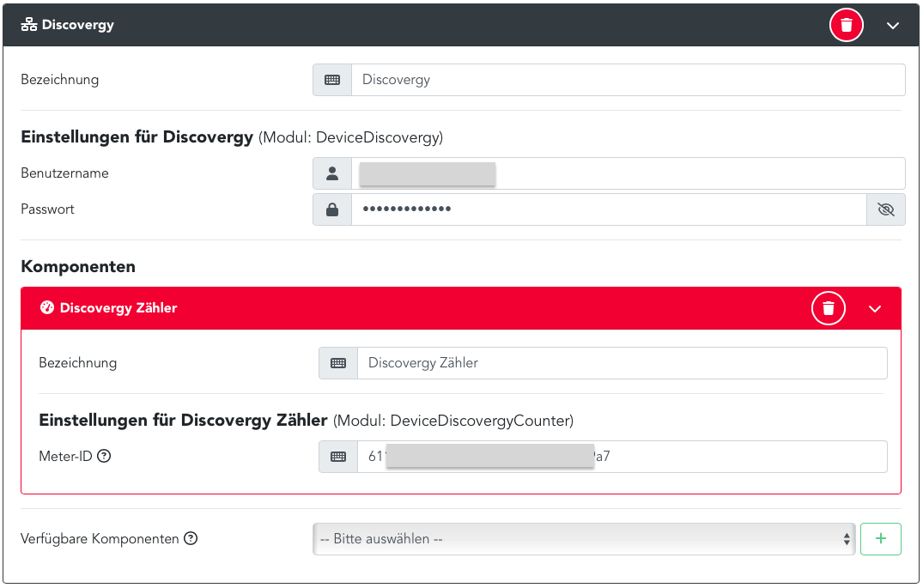Delete the Discovergy Zähler component

point(829,308)
